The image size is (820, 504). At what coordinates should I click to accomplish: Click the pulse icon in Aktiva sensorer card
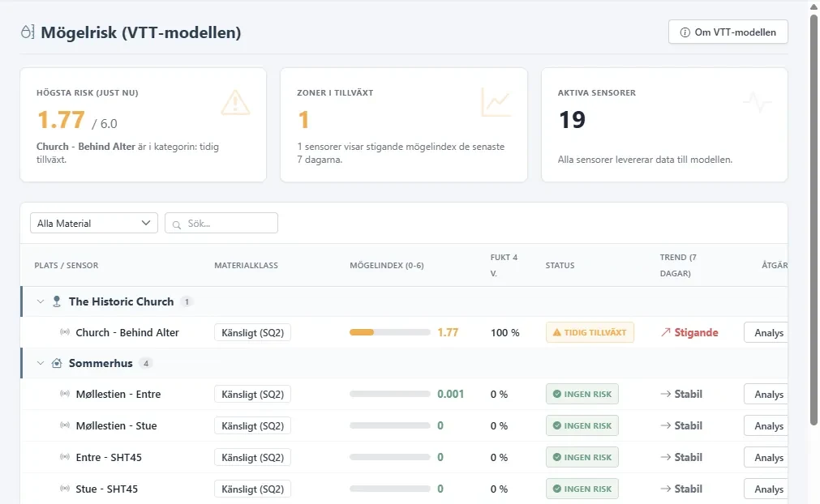(758, 103)
